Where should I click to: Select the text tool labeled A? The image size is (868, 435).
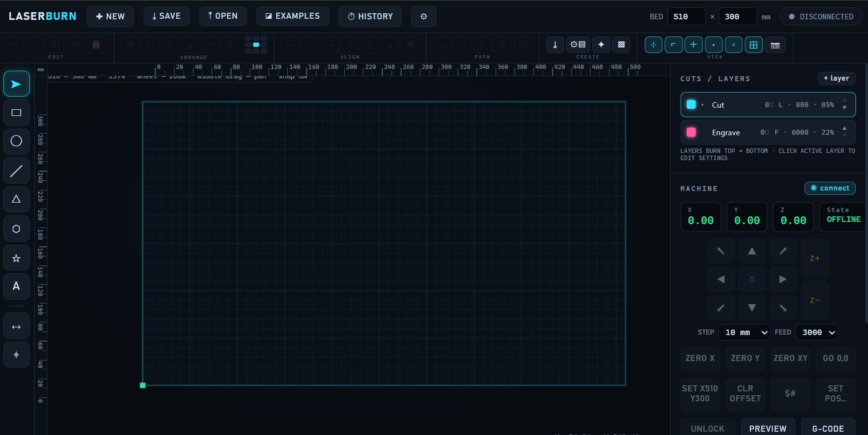17,286
